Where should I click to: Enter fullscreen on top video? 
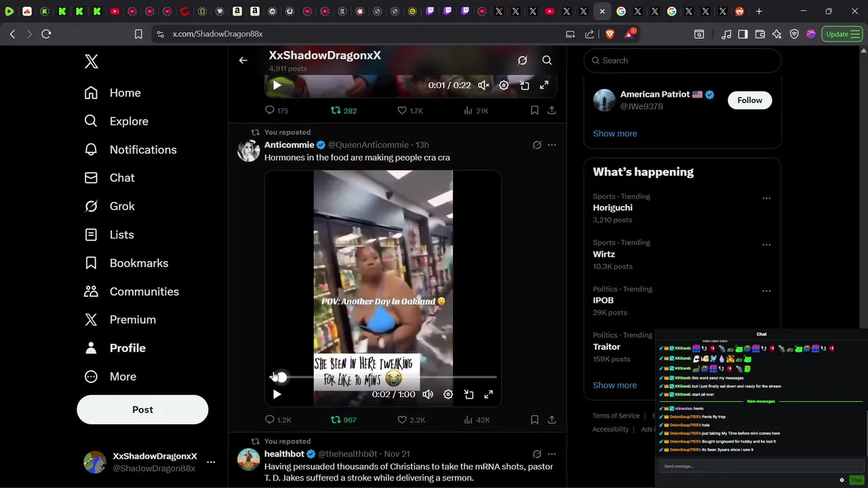544,85
